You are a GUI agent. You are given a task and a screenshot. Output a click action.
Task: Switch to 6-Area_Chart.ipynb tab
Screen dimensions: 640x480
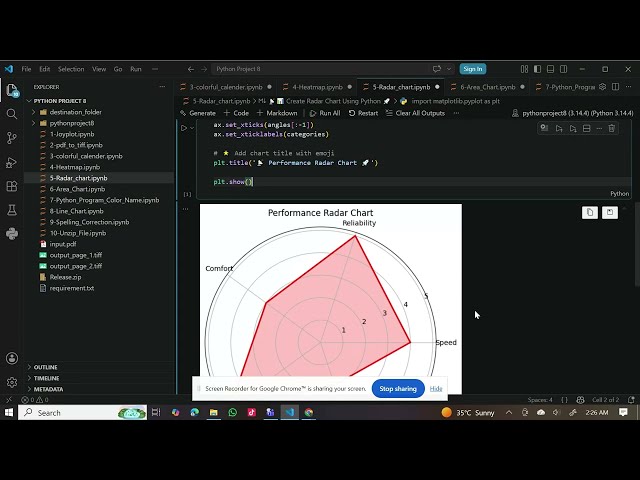coord(488,87)
